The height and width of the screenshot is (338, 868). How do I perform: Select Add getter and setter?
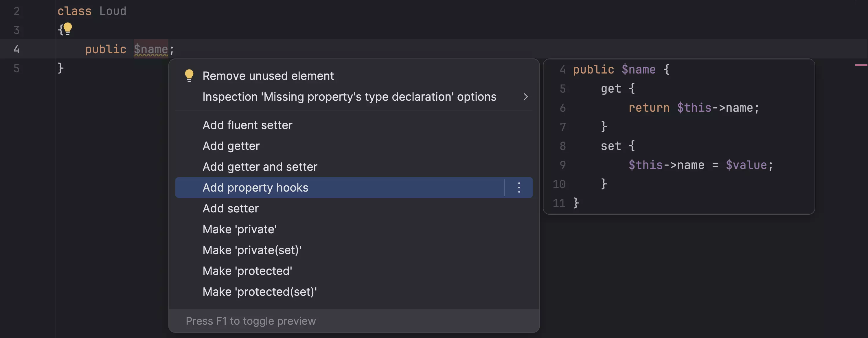point(260,167)
